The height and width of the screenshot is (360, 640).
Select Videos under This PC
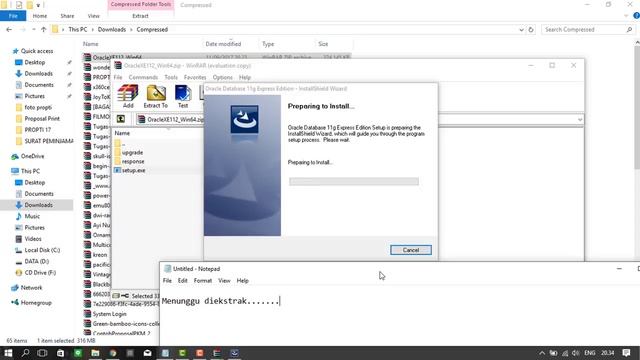tap(33, 239)
